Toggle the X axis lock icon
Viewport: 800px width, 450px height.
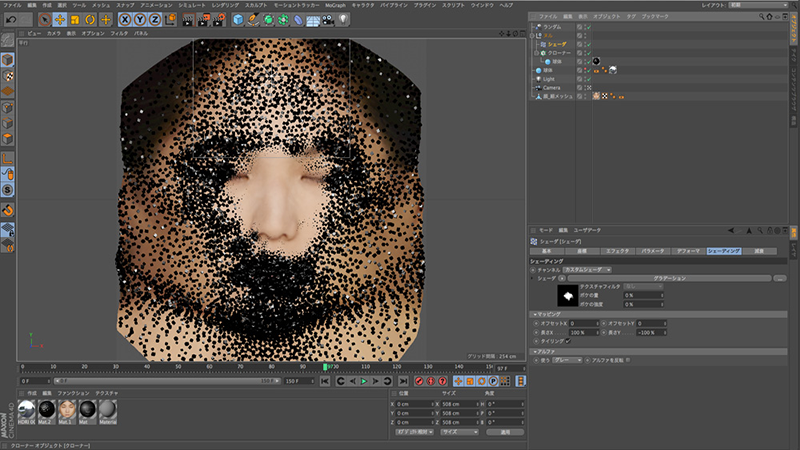126,19
